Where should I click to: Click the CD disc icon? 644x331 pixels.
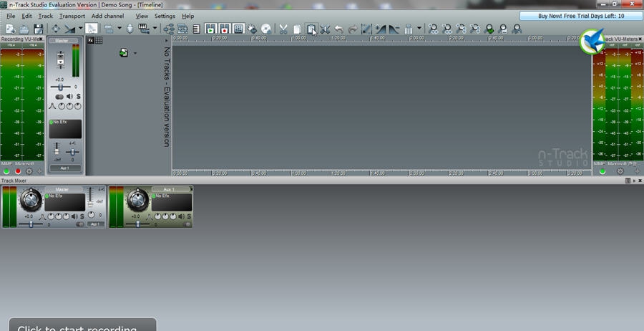[x=266, y=29]
